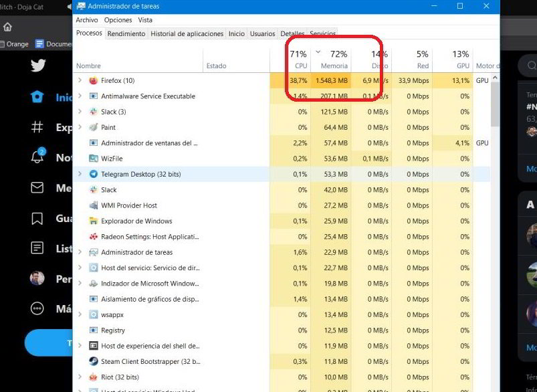Expand the wsappx process entry
This screenshot has height=392, width=537.
(80, 315)
